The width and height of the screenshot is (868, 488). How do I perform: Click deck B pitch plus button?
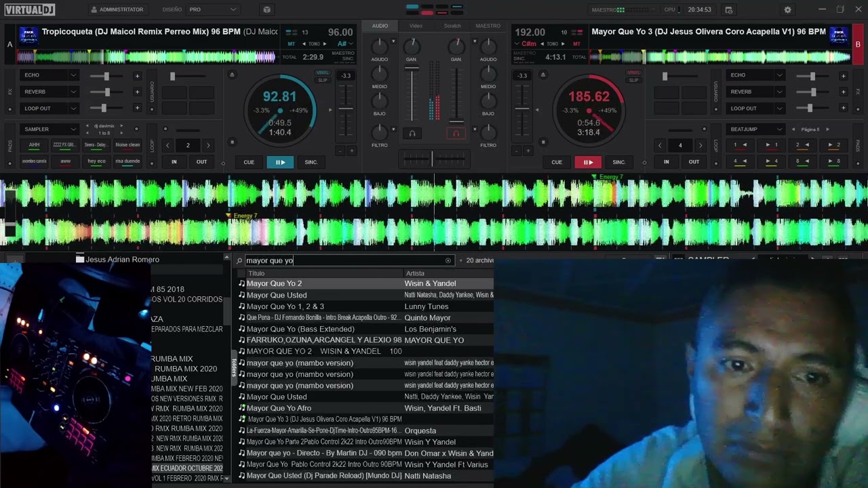click(x=528, y=150)
